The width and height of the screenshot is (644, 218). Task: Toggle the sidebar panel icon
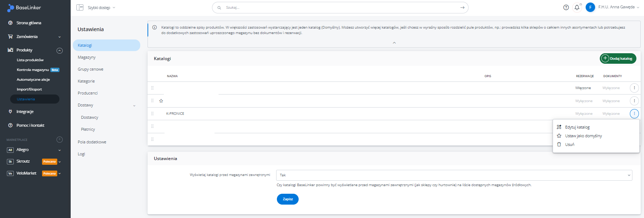80,7
